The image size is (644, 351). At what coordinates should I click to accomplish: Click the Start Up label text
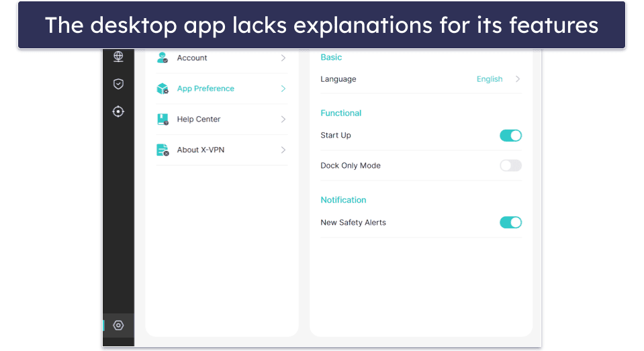tap(336, 136)
